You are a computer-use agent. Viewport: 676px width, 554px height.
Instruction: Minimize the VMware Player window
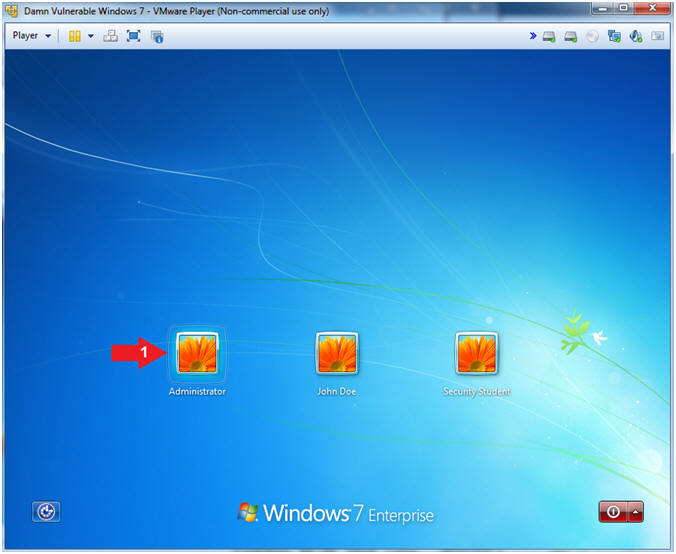pos(603,8)
